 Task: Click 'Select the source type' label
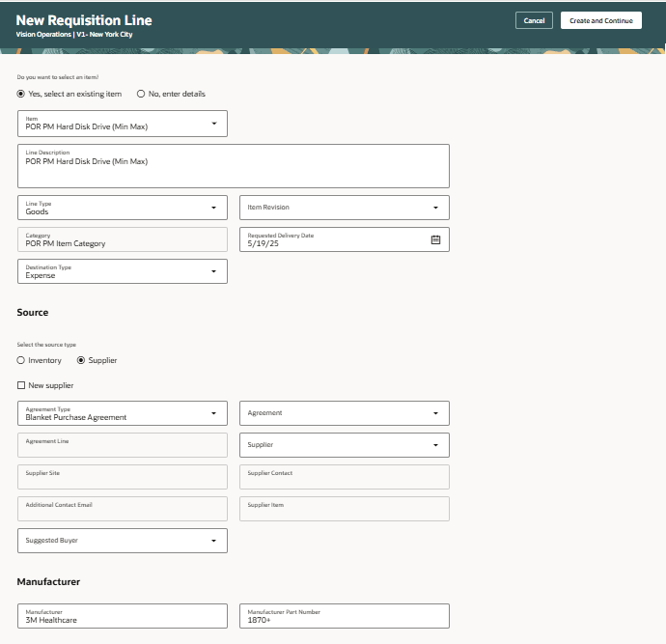tap(46, 345)
